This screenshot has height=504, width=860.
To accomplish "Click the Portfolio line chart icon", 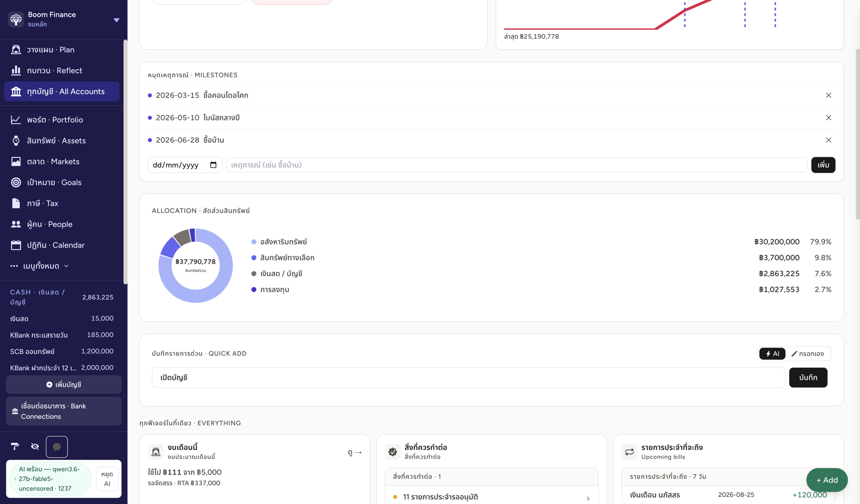I will click(16, 120).
